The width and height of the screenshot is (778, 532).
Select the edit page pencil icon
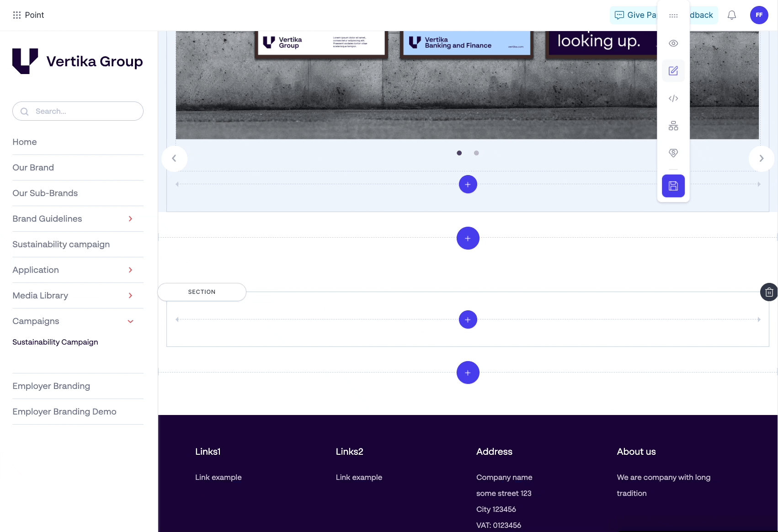point(673,71)
